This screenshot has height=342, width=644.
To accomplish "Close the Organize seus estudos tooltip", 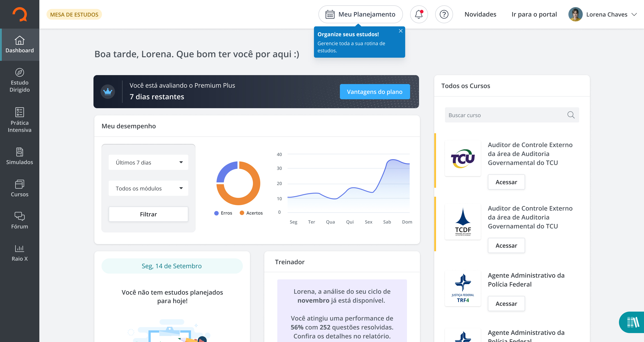I will (x=400, y=31).
